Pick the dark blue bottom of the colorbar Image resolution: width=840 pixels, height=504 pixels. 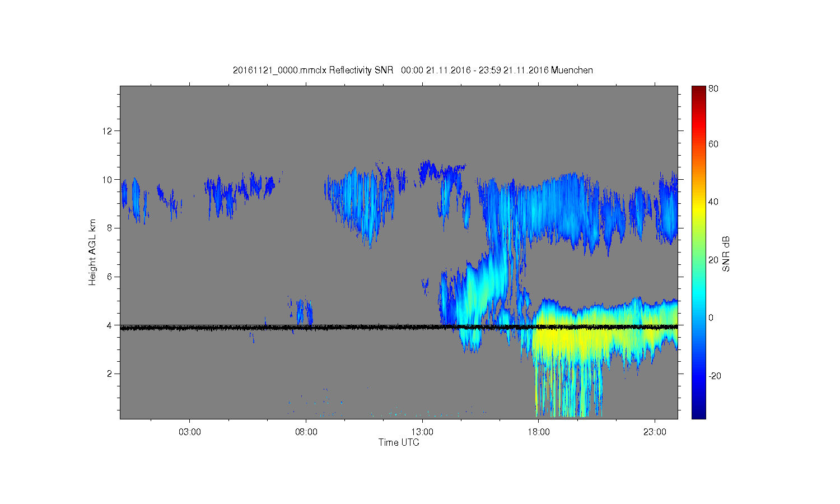(698, 413)
